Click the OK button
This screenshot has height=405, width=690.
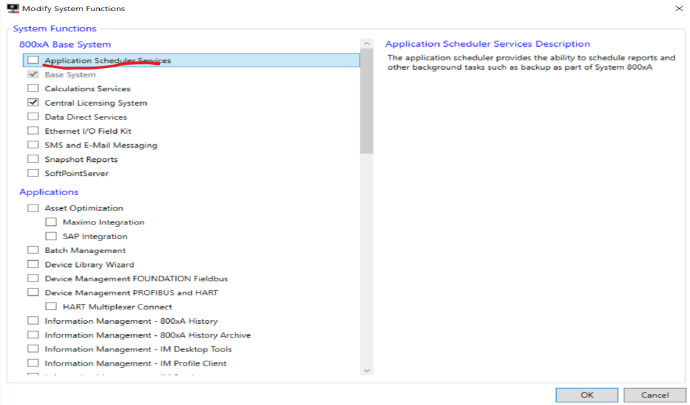587,395
